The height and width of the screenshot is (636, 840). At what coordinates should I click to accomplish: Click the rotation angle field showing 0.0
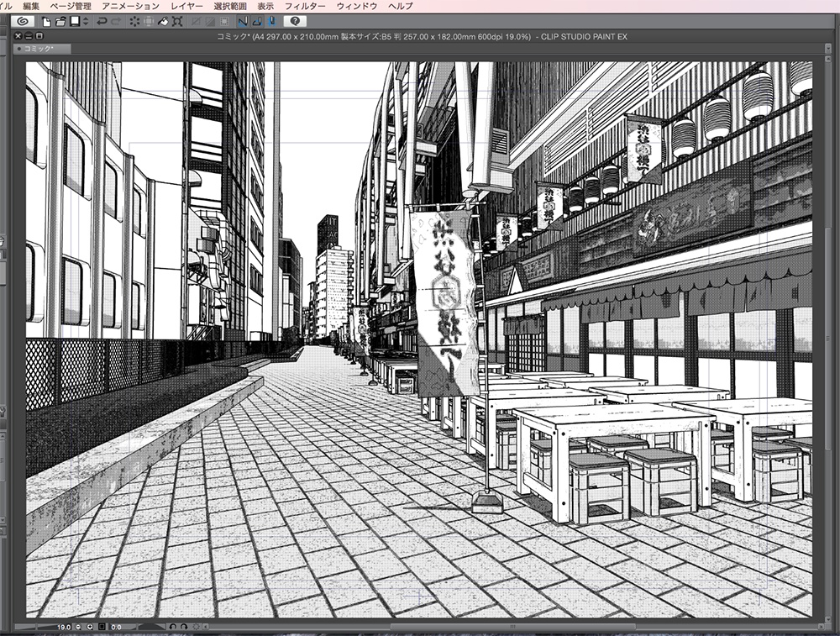click(118, 626)
